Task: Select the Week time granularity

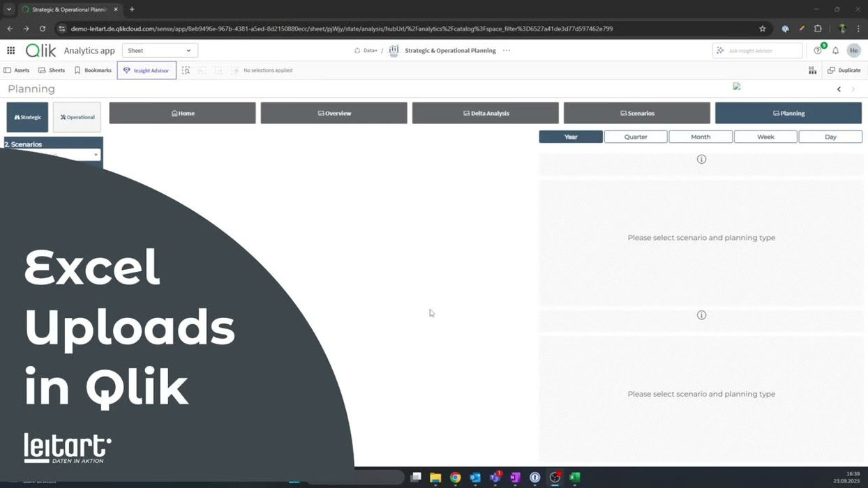Action: point(765,137)
